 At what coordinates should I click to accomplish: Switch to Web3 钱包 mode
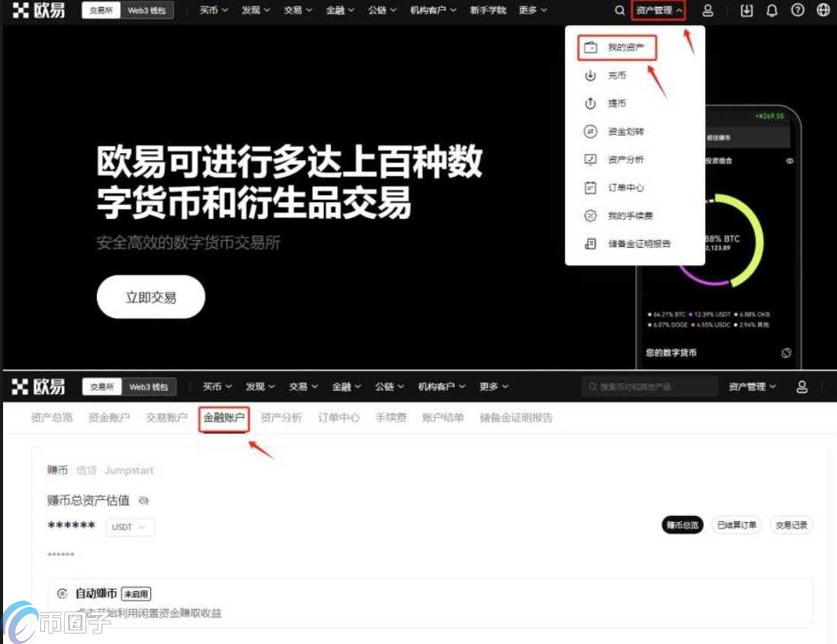(x=148, y=11)
